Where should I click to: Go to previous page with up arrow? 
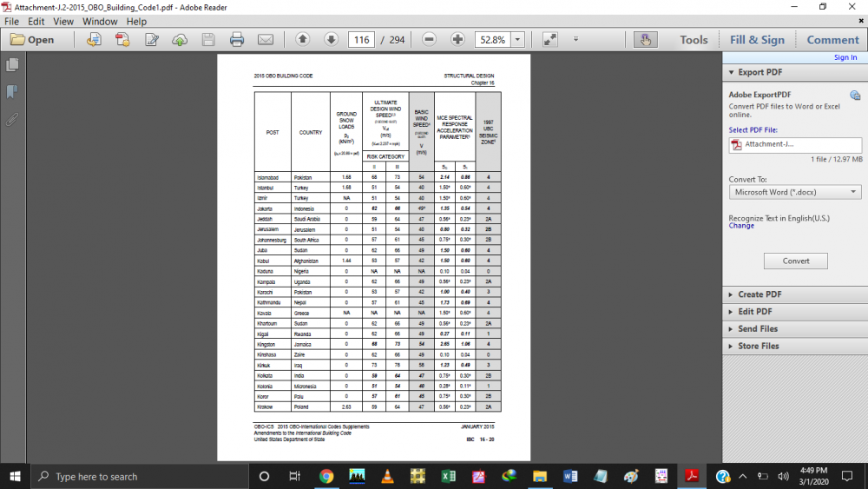[302, 39]
